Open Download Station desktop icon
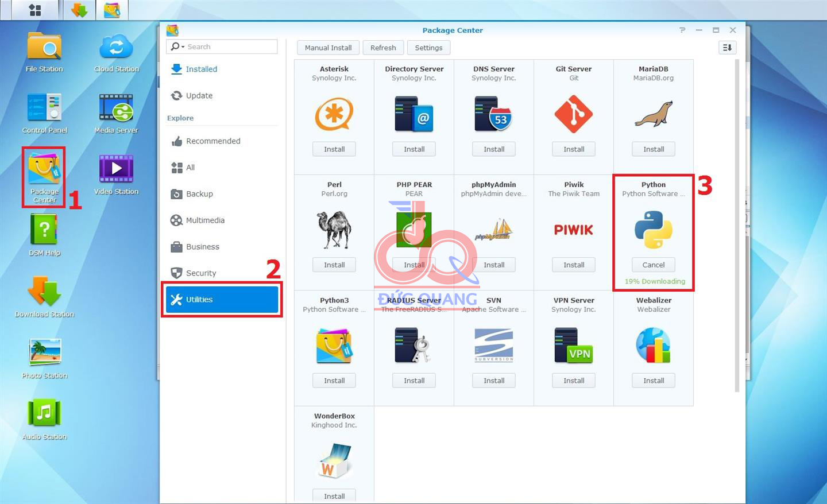The width and height of the screenshot is (827, 504). [x=44, y=297]
